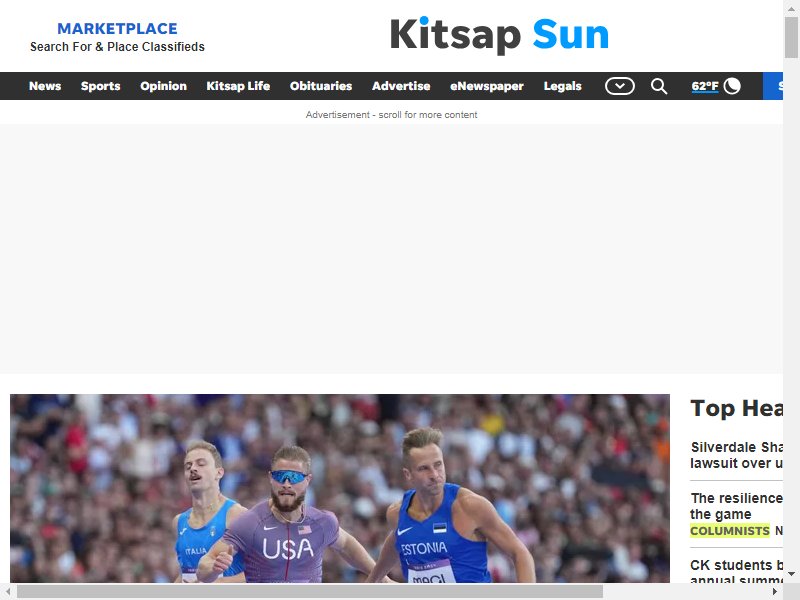Go to Sports section
Screen dimensions: 800x600
point(101,86)
